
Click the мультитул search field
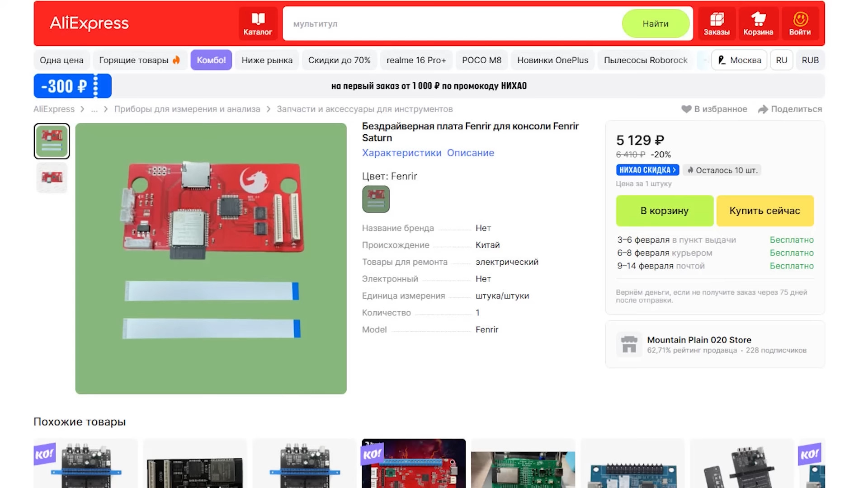(x=452, y=23)
